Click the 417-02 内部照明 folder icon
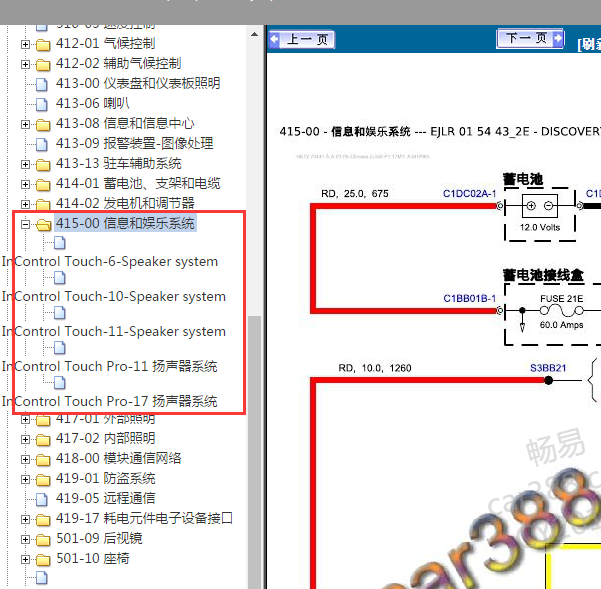Image resolution: width=601 pixels, height=589 pixels. 43,440
